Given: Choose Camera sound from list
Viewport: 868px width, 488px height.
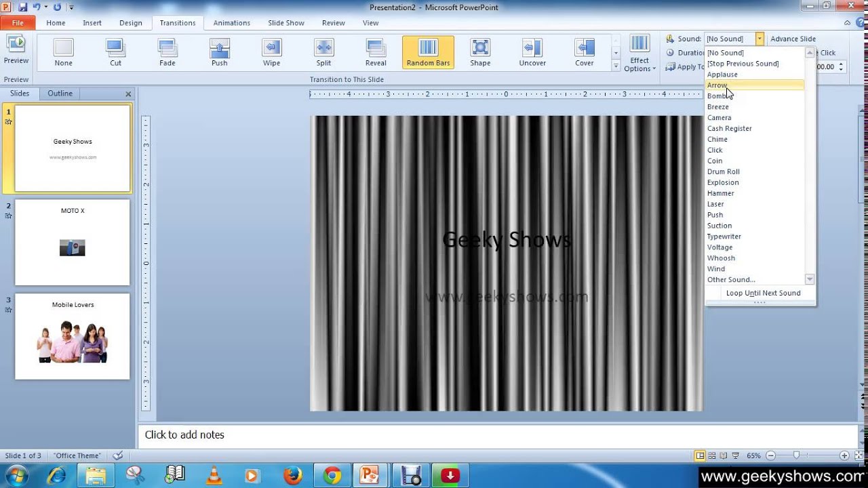Looking at the screenshot, I should pos(755,118).
